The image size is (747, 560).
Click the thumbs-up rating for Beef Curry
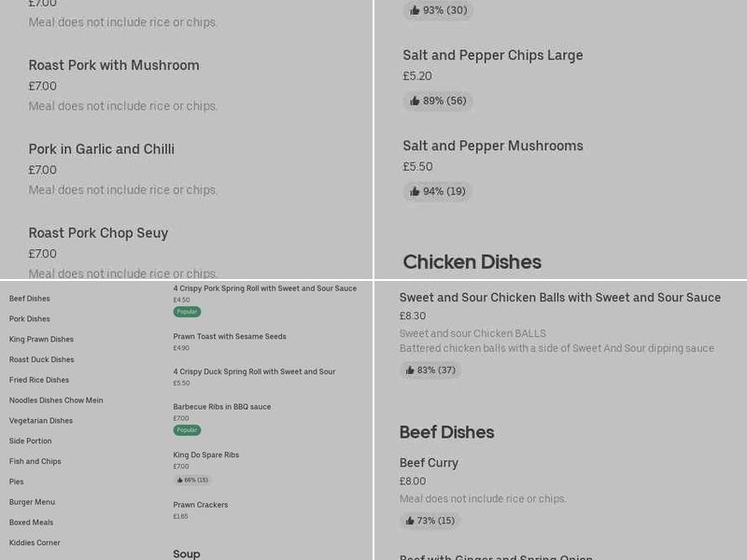click(x=430, y=520)
